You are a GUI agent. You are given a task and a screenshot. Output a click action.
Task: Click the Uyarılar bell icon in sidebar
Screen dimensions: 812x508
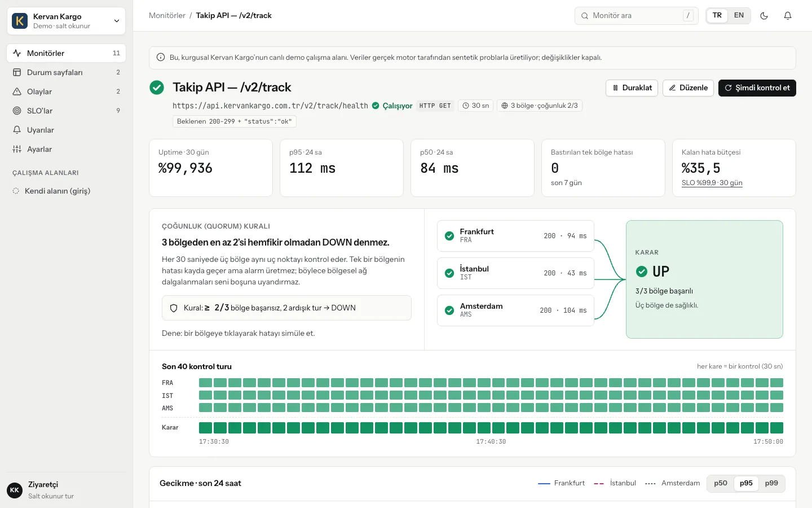pos(17,130)
